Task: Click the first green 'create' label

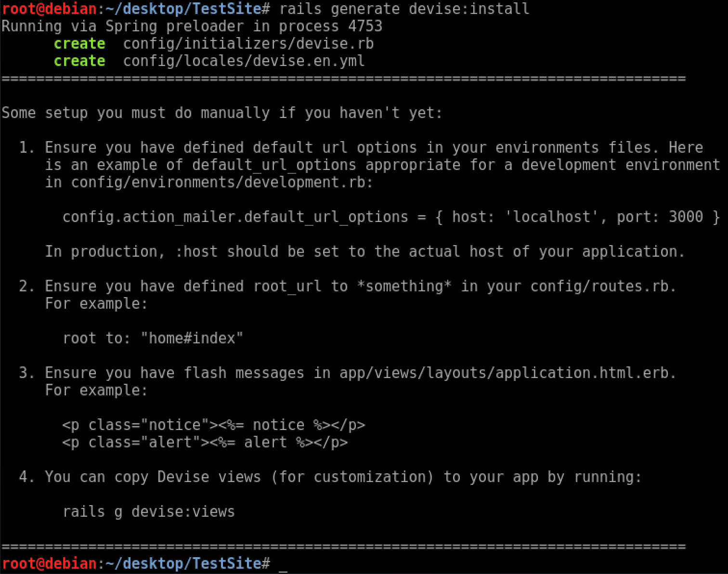Action: click(79, 44)
